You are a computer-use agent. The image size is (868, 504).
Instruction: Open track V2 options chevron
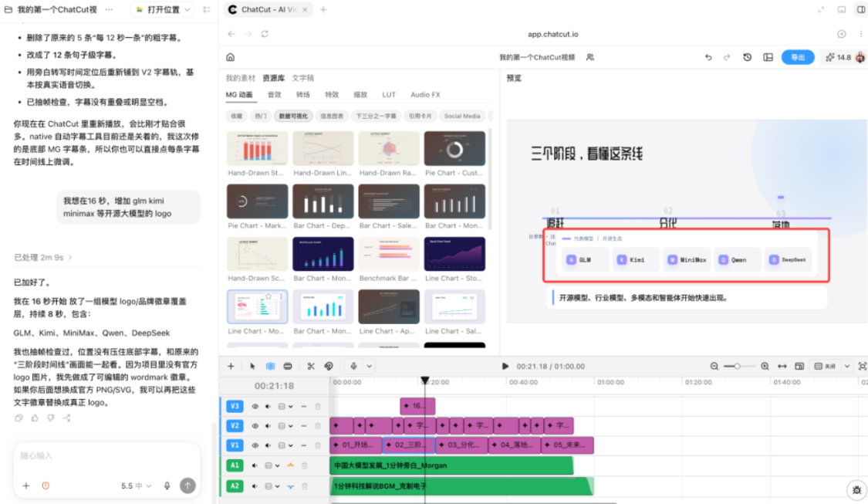tap(291, 426)
